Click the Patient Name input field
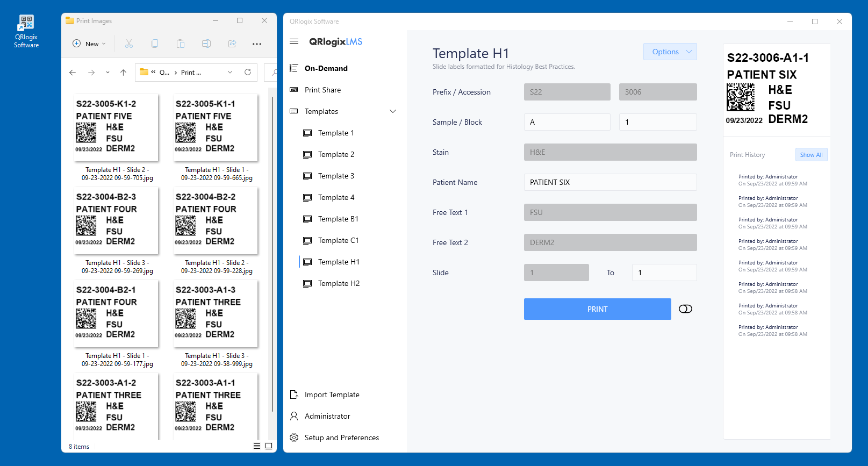Image resolution: width=868 pixels, height=466 pixels. (611, 182)
